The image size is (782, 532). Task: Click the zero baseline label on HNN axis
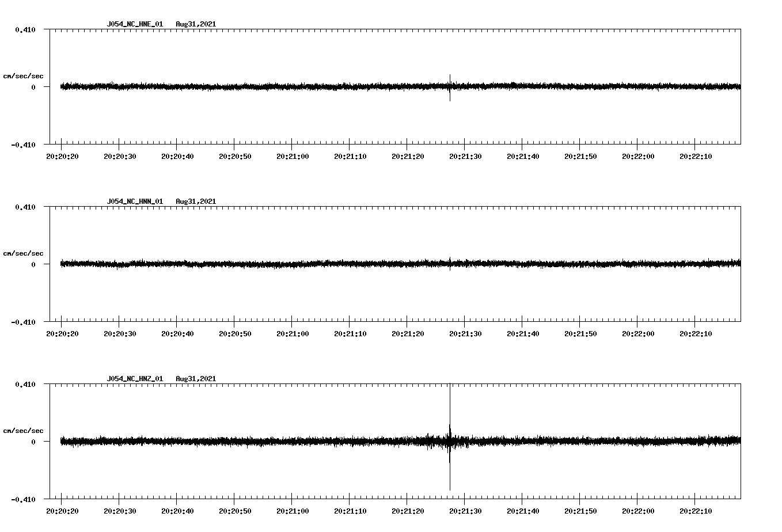pos(33,264)
